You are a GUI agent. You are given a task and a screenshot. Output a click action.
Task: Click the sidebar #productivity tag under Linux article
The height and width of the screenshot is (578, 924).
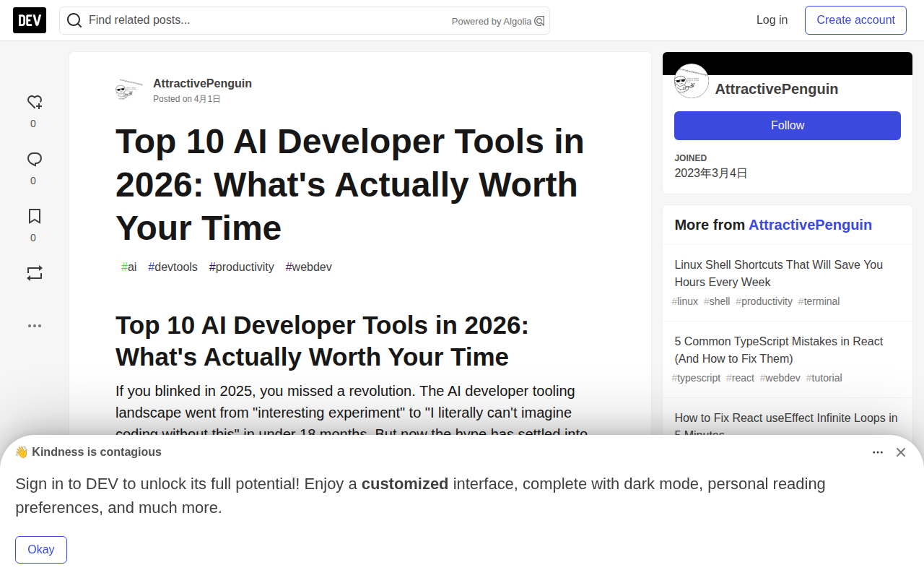tap(764, 301)
